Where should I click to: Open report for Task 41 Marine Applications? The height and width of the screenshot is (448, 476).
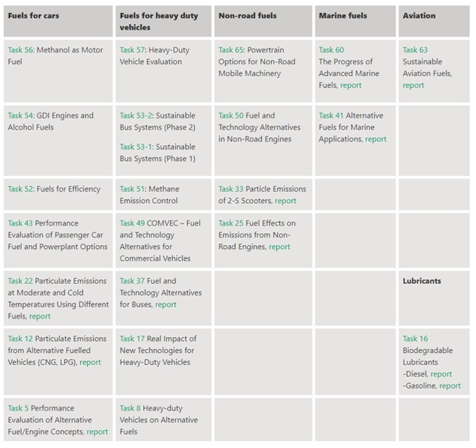[x=375, y=140]
